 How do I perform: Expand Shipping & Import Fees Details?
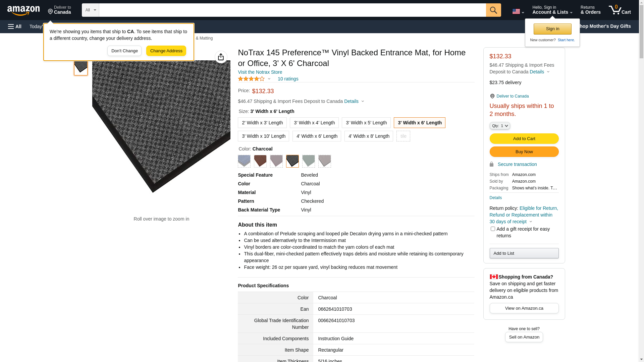[x=354, y=101]
